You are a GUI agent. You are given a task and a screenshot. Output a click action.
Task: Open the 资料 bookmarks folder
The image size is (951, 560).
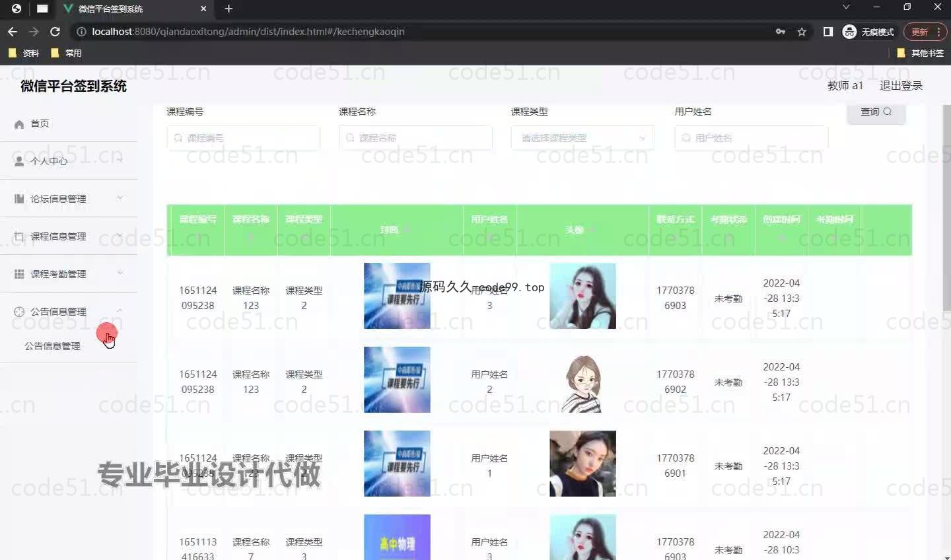pos(24,53)
